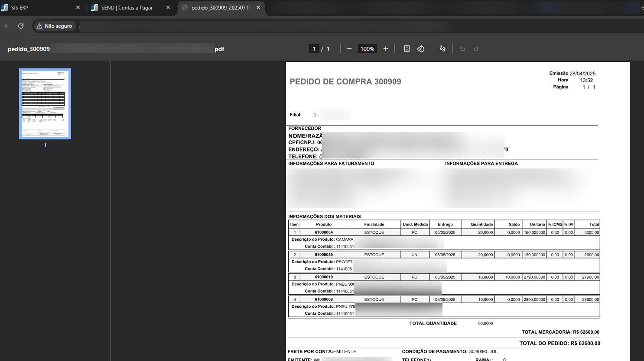Click the fit to page icon
Image resolution: width=644 pixels, height=361 pixels.
click(x=407, y=49)
